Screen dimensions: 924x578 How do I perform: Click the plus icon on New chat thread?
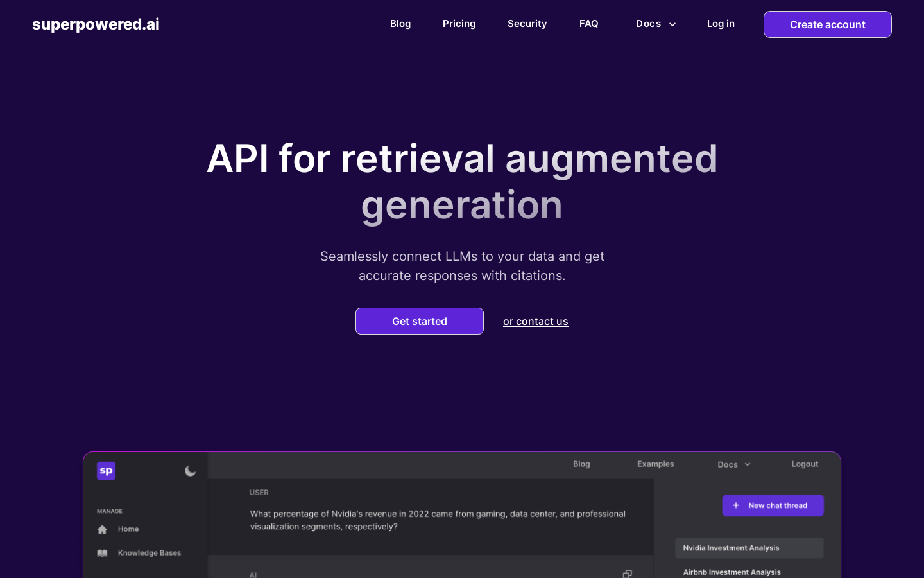[736, 505]
